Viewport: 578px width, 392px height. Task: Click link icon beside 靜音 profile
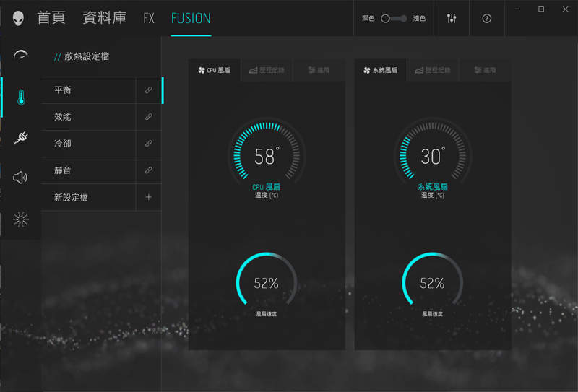pyautogui.click(x=148, y=170)
